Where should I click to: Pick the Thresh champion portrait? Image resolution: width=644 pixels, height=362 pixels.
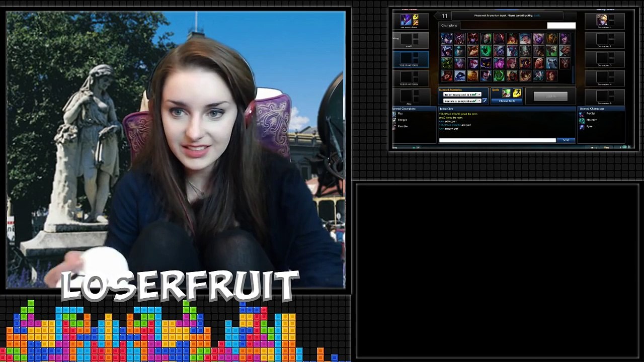[486, 51]
